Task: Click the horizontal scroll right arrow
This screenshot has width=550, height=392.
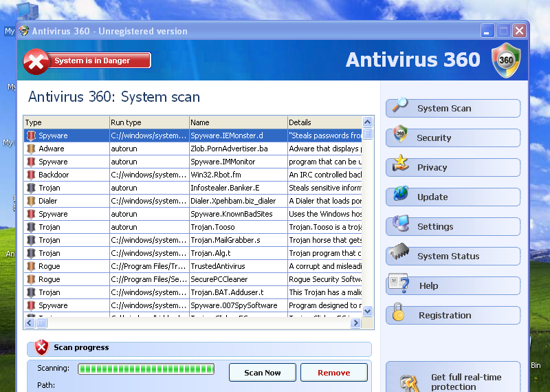Action: [x=355, y=323]
